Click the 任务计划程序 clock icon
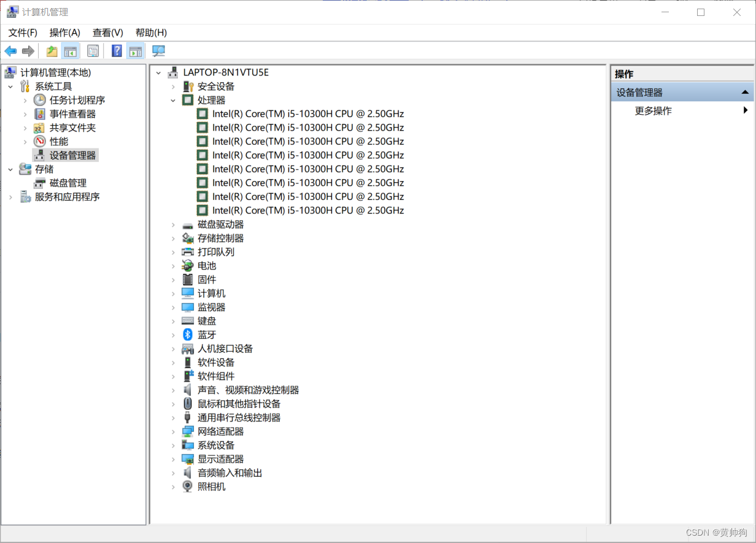Screen dimensions: 756x543 pyautogui.click(x=40, y=100)
